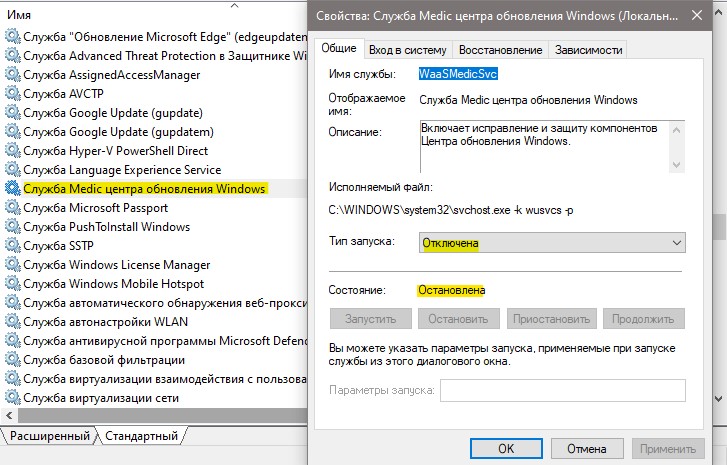Click the svchost.exe executable path text
The image size is (727, 465).
coord(451,210)
